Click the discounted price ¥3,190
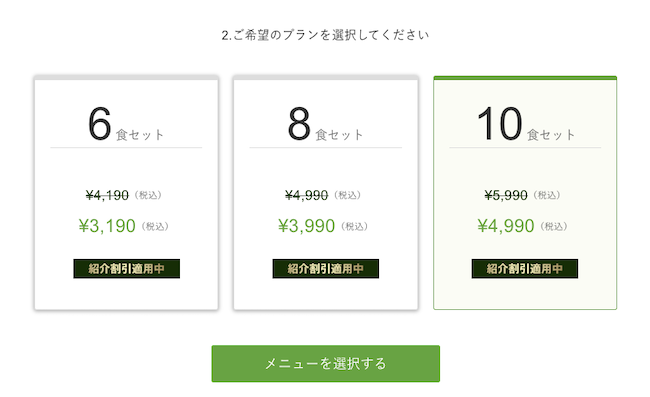 pos(107,226)
